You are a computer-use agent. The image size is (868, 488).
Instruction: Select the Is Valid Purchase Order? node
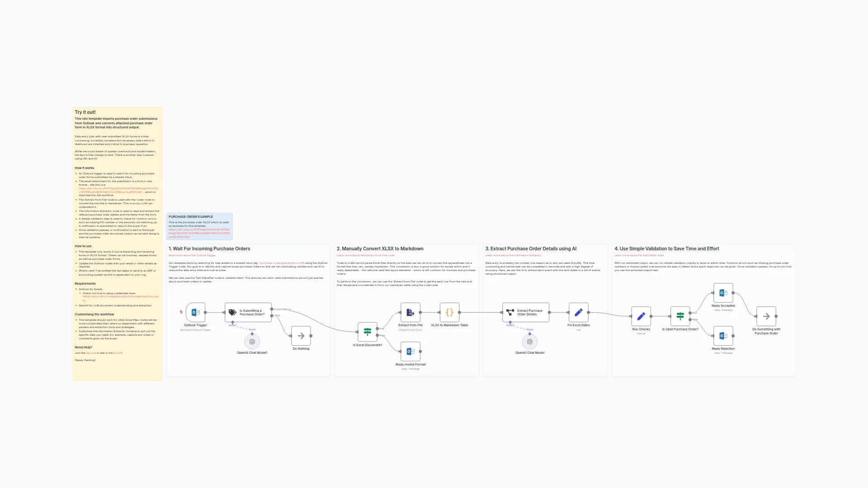pyautogui.click(x=680, y=316)
